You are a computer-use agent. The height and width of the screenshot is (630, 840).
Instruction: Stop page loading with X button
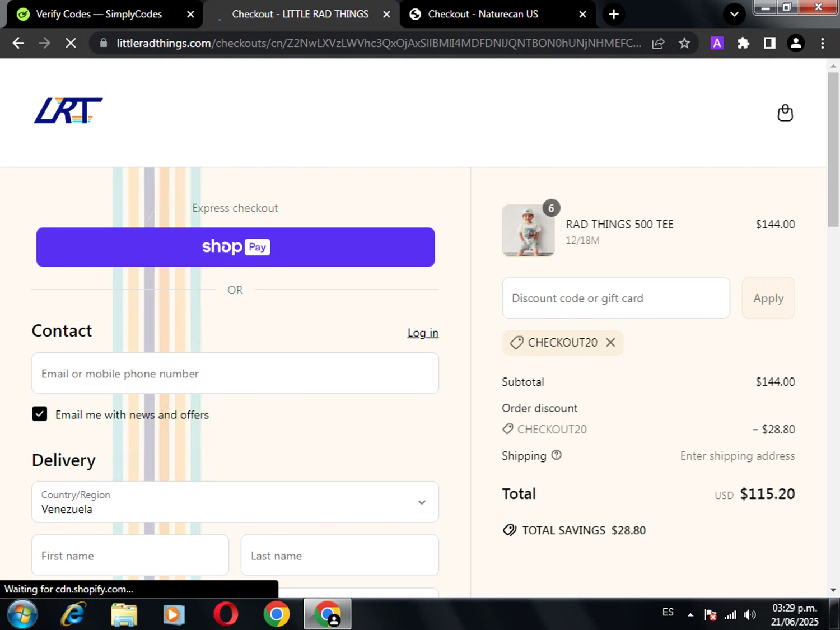point(71,43)
